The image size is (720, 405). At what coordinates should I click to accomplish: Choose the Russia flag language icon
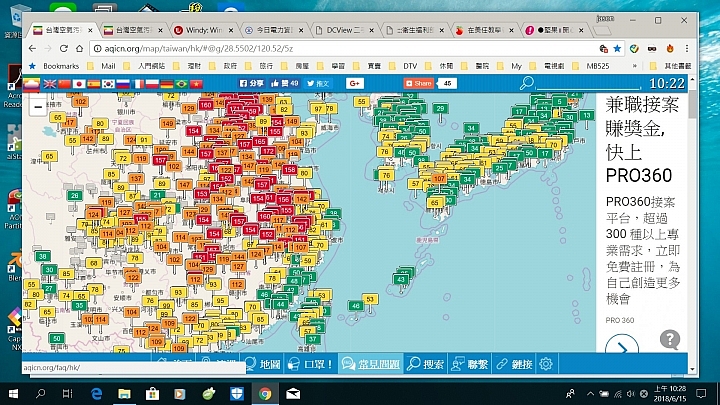click(123, 84)
